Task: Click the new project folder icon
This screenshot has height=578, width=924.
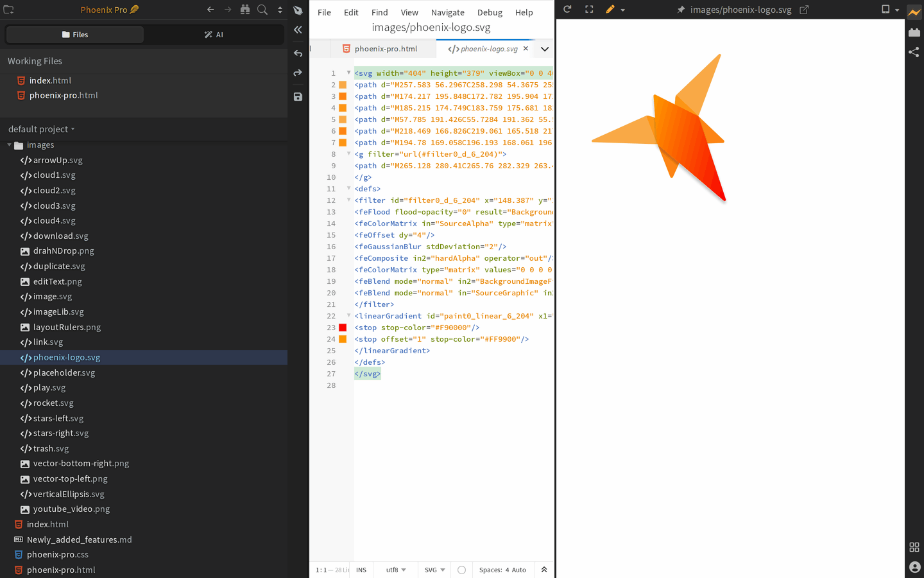Action: [9, 10]
